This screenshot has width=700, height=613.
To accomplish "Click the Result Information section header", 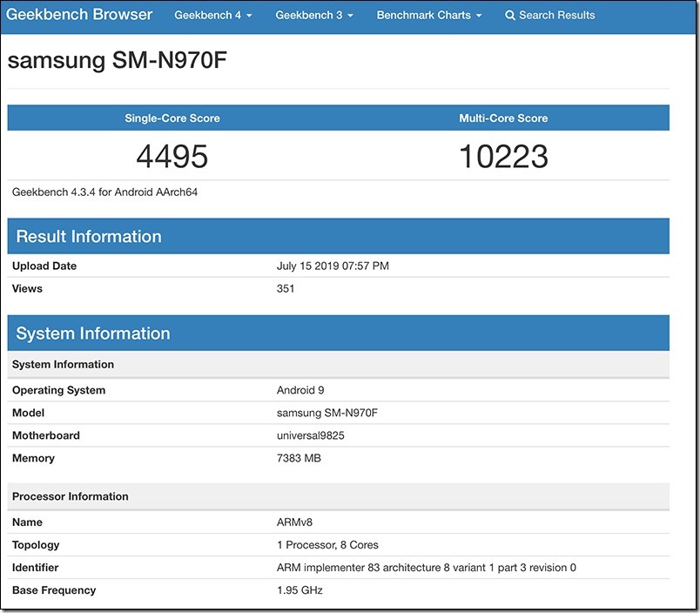I will (x=339, y=236).
